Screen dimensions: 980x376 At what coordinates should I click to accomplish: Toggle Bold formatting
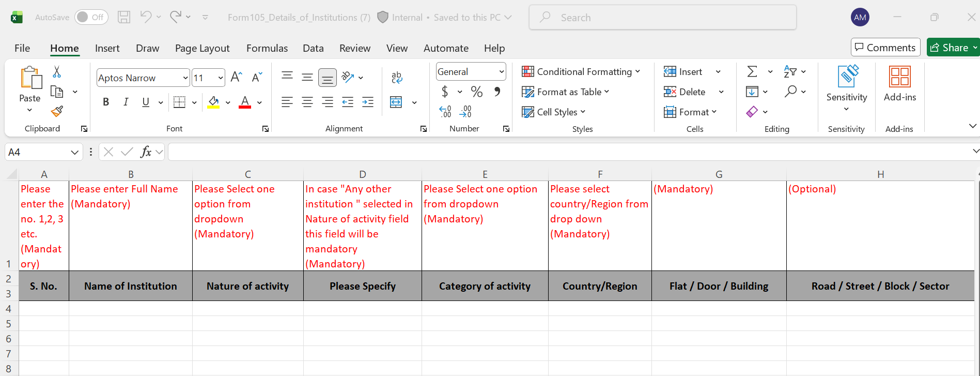(x=106, y=102)
